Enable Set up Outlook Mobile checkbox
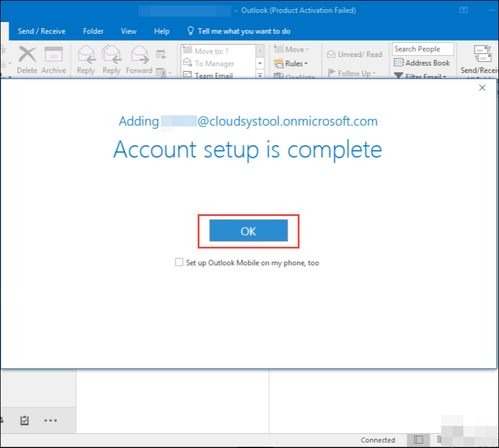This screenshot has width=499, height=448. (x=179, y=262)
